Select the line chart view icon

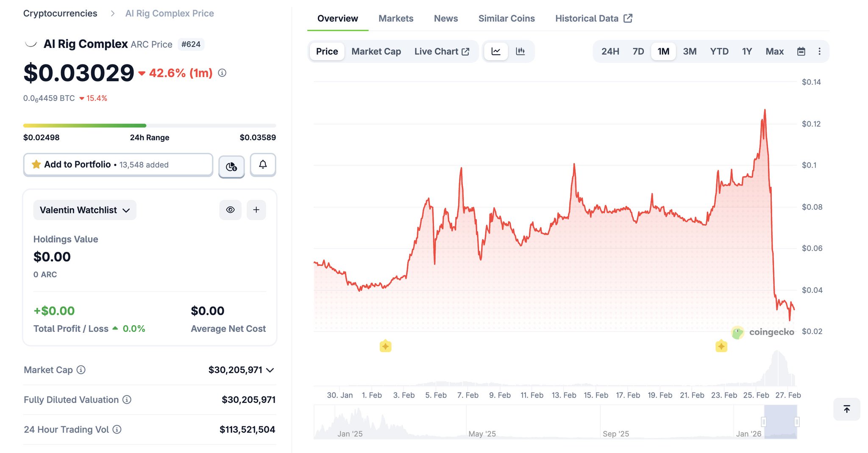click(496, 51)
